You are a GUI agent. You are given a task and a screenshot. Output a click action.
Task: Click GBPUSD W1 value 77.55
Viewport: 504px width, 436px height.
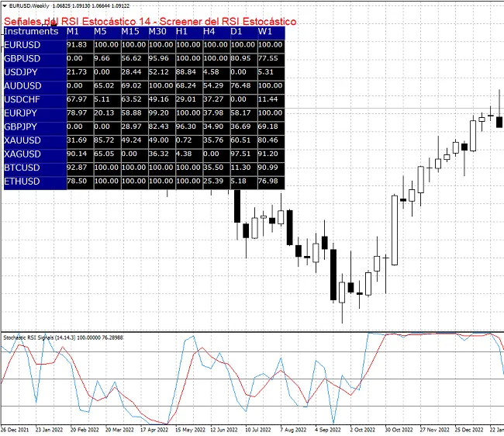[x=268, y=58]
